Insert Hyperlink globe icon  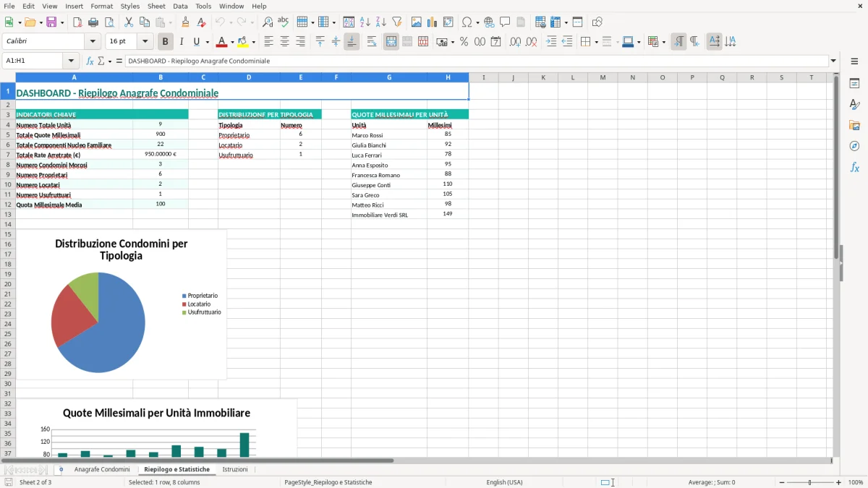coord(489,22)
